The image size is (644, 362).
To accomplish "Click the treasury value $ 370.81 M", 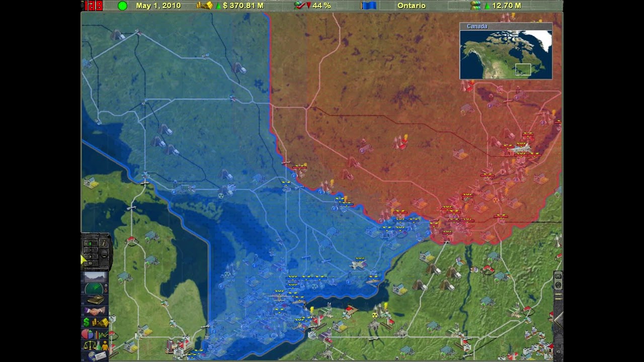I will pyautogui.click(x=244, y=6).
